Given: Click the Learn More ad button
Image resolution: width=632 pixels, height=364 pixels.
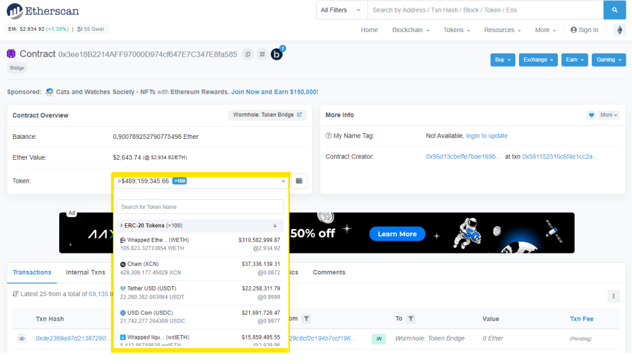Looking at the screenshot, I should pos(397,234).
